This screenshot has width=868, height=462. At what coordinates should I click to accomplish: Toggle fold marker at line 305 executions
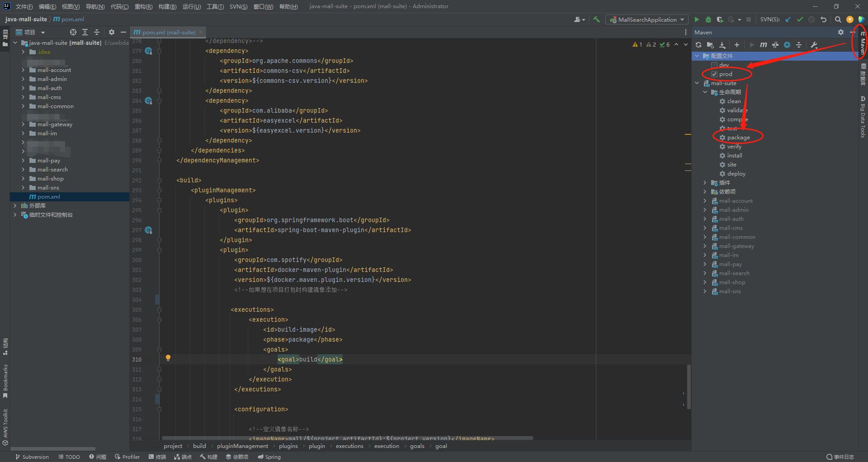159,310
